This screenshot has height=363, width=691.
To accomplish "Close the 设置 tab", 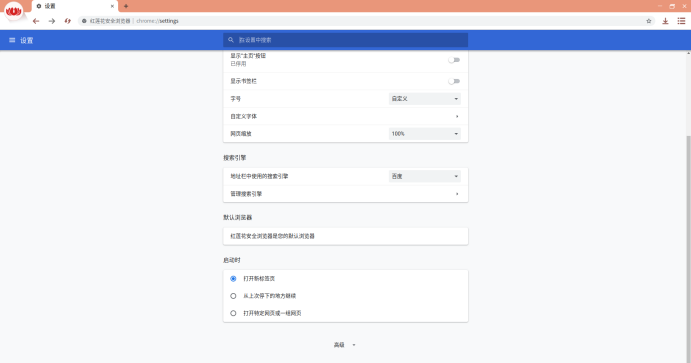I will point(112,6).
